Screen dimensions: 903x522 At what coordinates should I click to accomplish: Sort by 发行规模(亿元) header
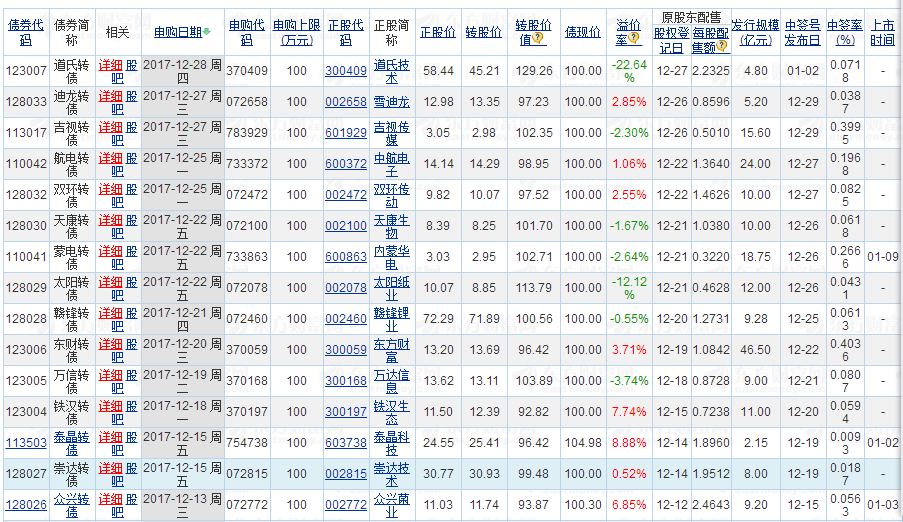coord(756,32)
